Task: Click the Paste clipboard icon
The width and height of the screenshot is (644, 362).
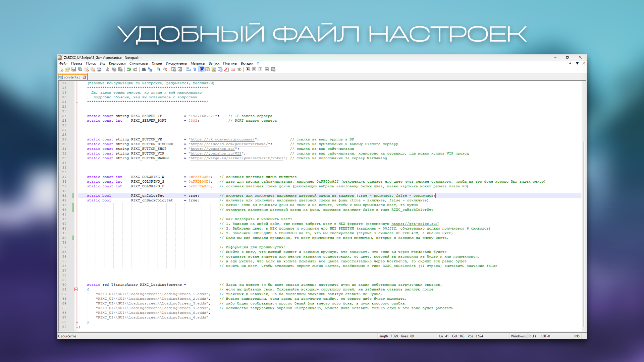Action: [120, 69]
